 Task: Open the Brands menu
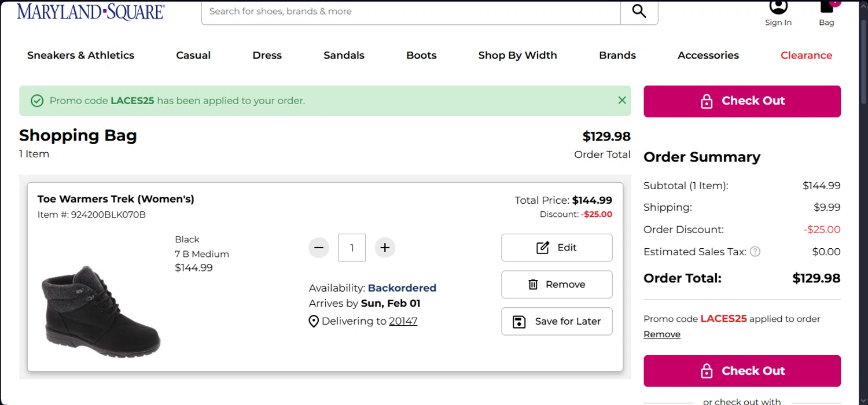pos(617,56)
